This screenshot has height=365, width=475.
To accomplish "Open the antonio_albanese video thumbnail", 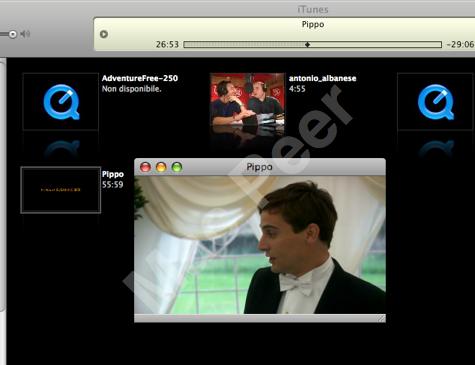I will tap(247, 99).
